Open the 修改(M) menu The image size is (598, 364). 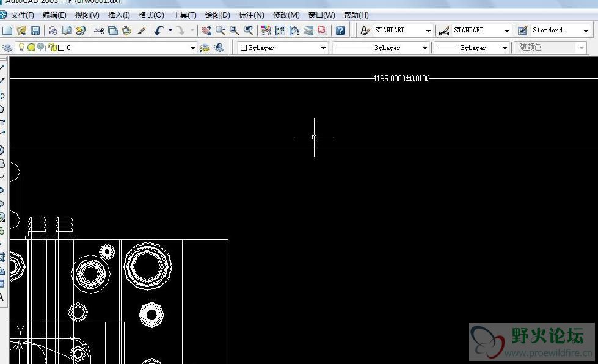point(286,15)
